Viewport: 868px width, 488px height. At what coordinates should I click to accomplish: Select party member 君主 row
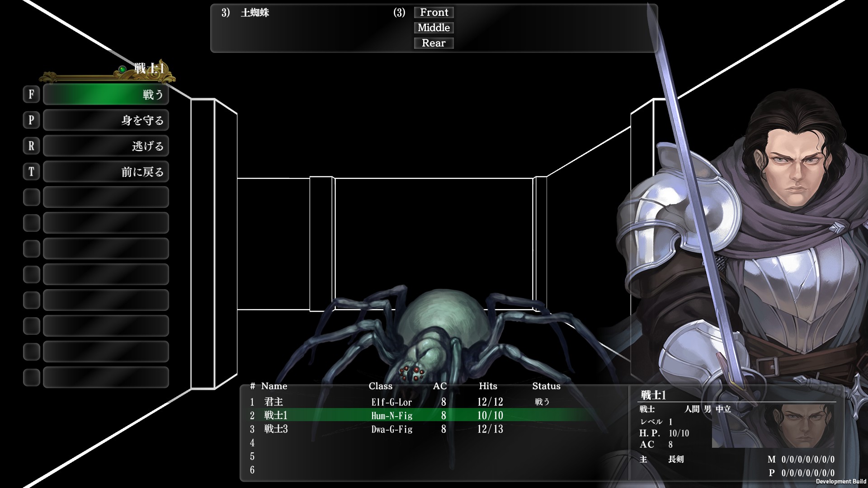tap(274, 402)
